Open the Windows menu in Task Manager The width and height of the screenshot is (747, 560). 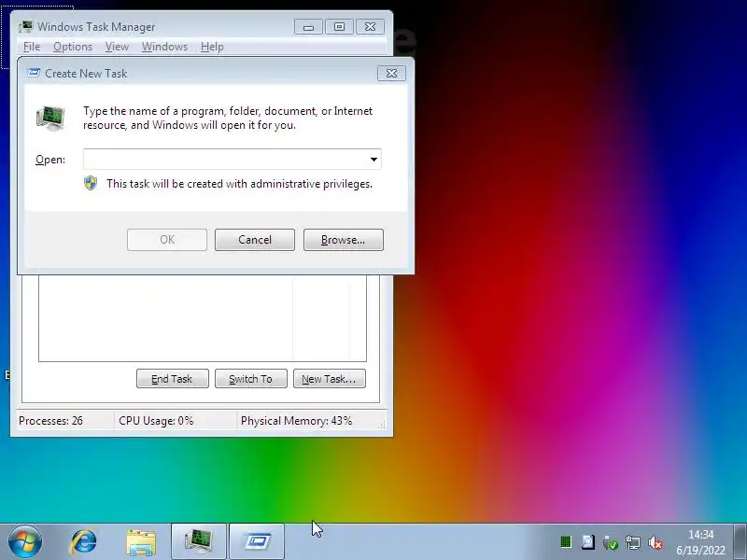tap(164, 47)
